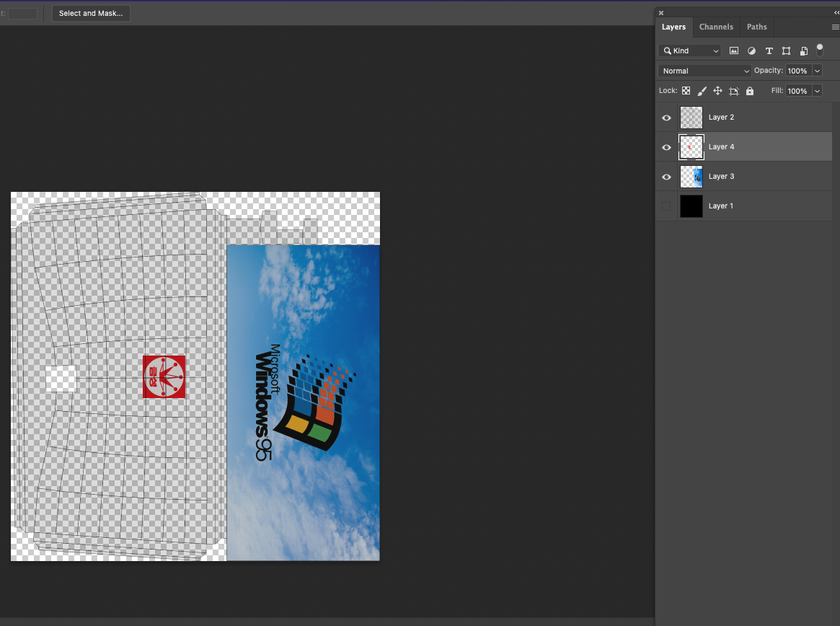The width and height of the screenshot is (840, 626).
Task: Open the Layers panel menu icon
Action: (x=835, y=27)
